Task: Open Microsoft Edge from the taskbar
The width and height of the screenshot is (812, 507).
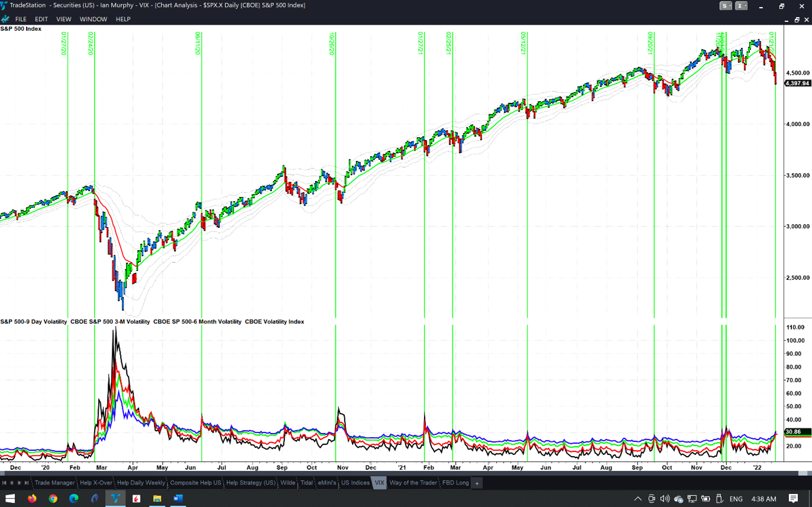Action: tap(74, 499)
